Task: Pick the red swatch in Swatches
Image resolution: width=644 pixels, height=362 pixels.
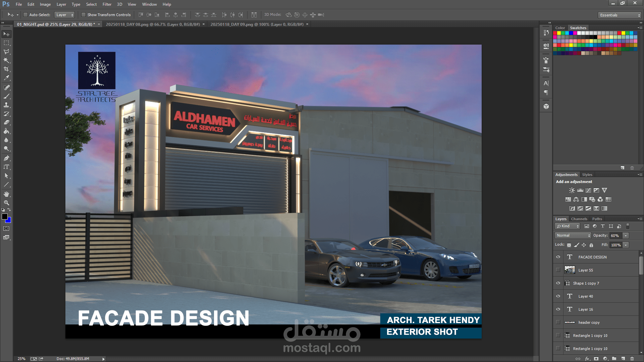Action: [555, 33]
